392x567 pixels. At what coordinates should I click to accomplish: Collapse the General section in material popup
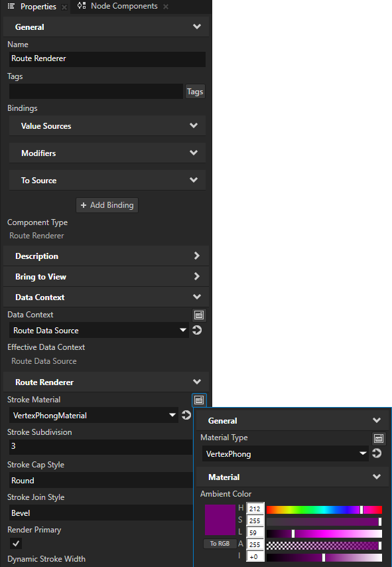pos(294,420)
